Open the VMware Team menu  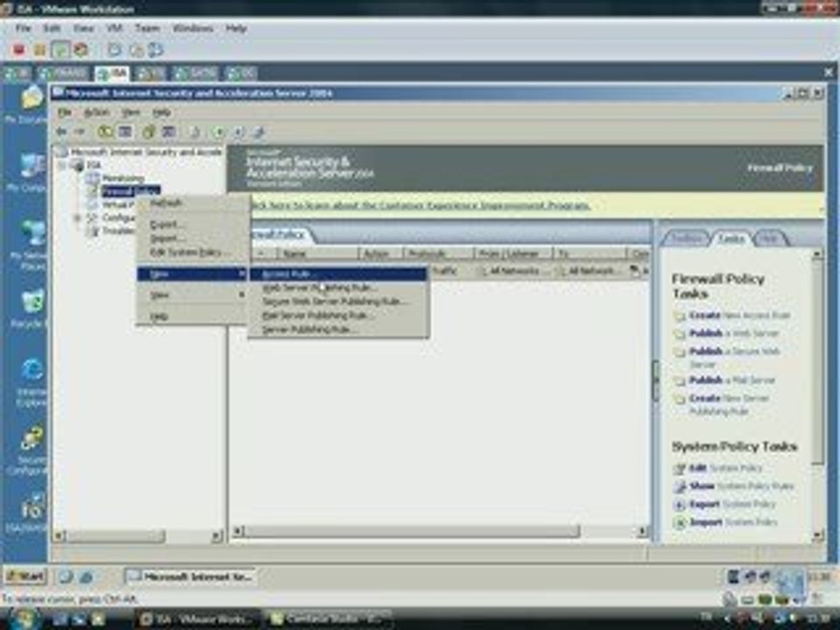pos(147,28)
